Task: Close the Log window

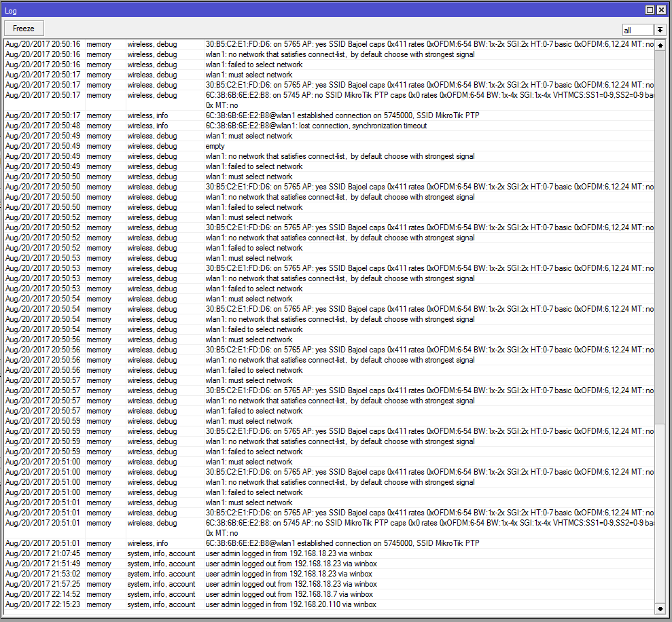Action: click(661, 10)
